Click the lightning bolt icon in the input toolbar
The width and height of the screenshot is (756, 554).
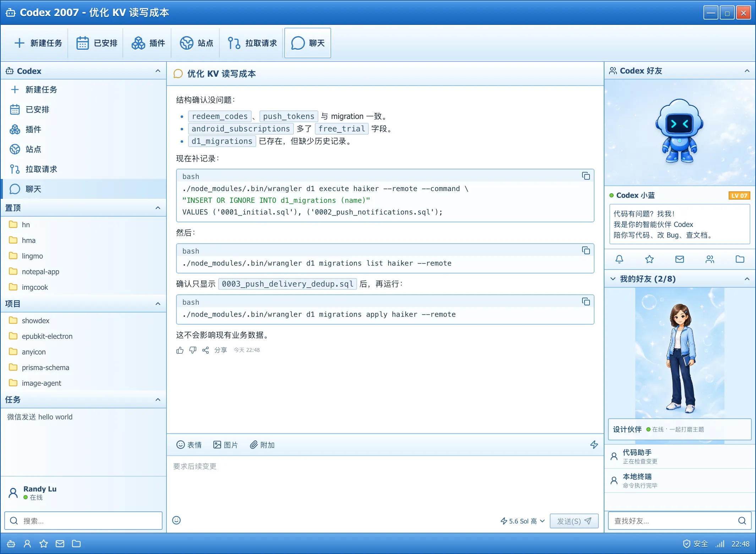[594, 445]
